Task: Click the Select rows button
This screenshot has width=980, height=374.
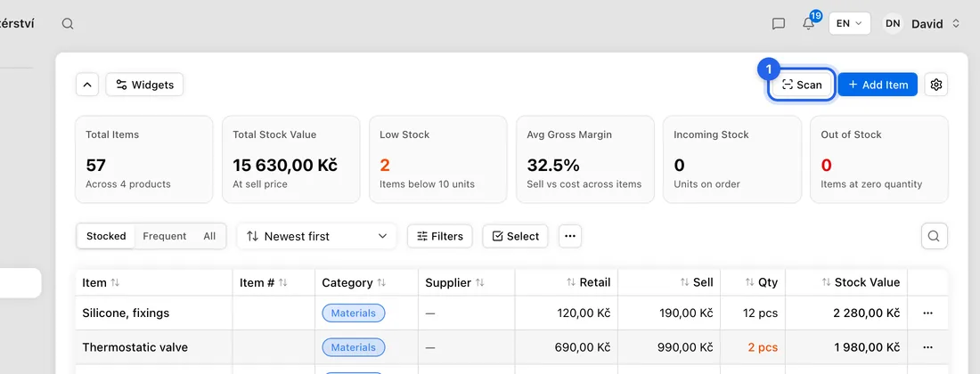Action: pos(516,236)
